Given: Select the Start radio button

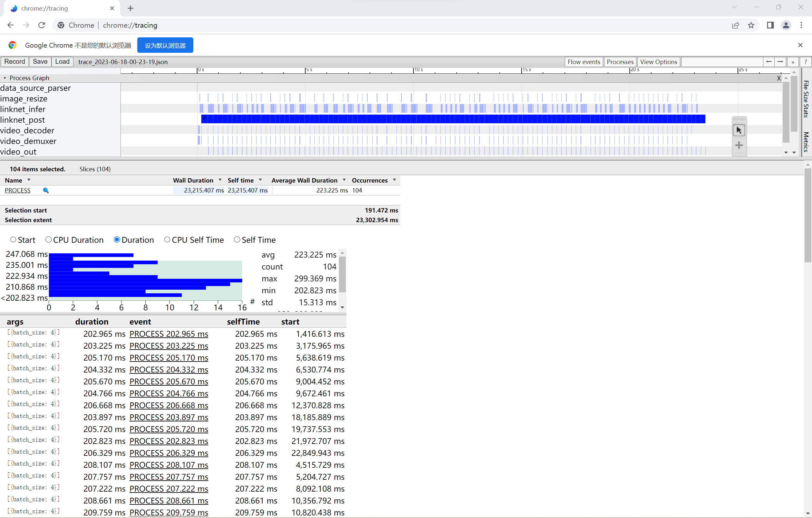Looking at the screenshot, I should coord(13,240).
